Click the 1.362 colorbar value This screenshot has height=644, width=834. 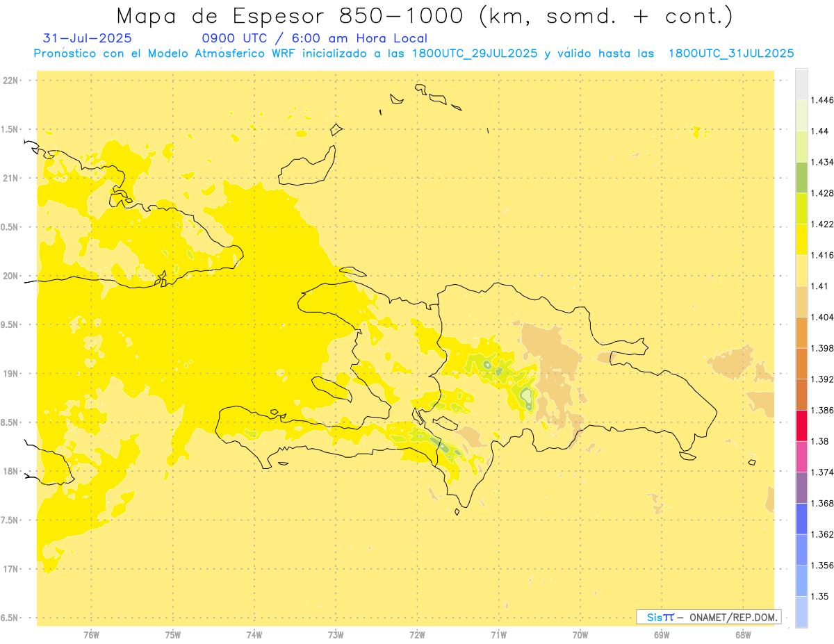pos(823,534)
